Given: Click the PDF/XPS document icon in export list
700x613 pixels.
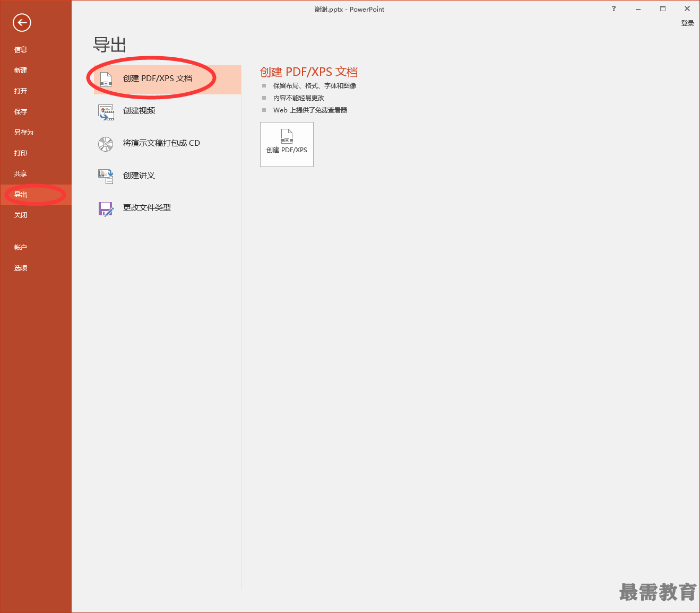Looking at the screenshot, I should click(106, 79).
